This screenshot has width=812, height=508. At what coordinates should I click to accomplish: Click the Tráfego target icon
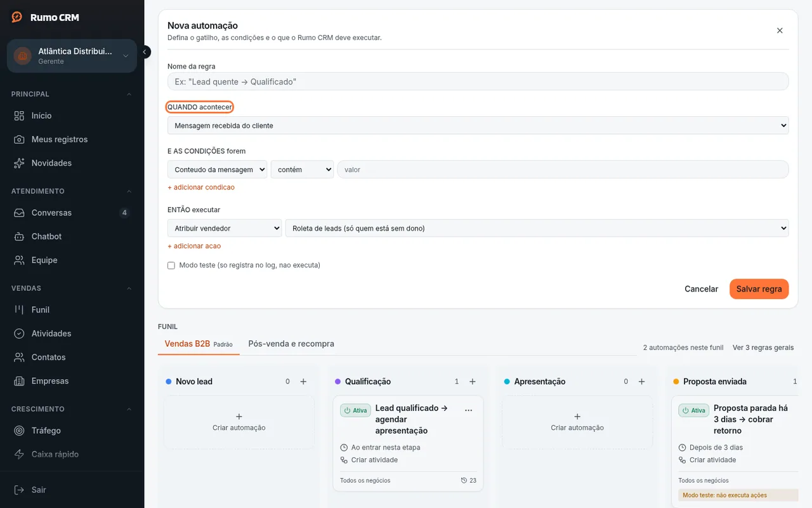(20, 431)
